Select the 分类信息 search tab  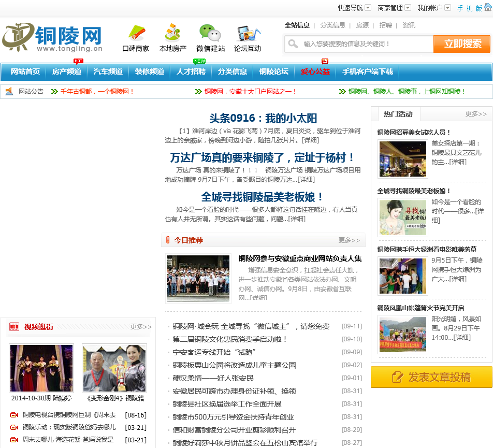pyautogui.click(x=332, y=25)
